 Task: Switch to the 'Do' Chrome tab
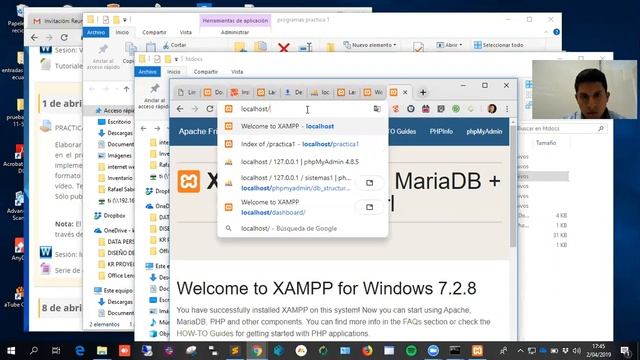point(213,93)
